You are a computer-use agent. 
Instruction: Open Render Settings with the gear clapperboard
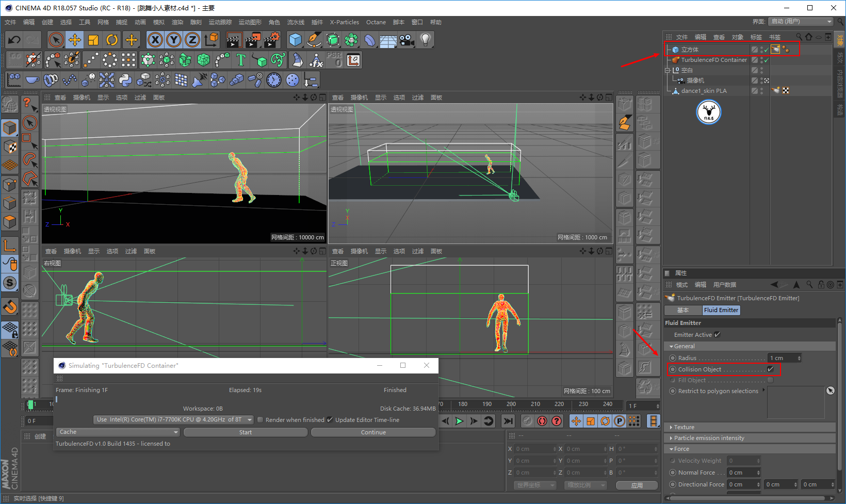pos(272,40)
